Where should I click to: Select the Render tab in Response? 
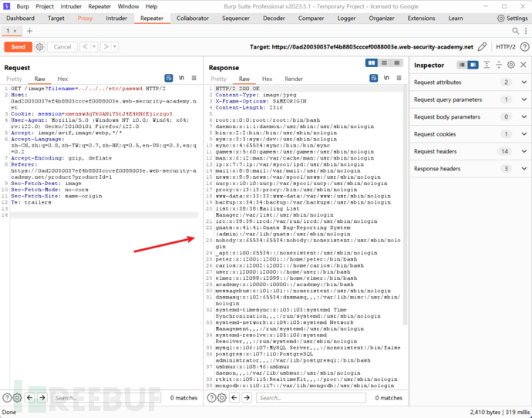point(294,79)
